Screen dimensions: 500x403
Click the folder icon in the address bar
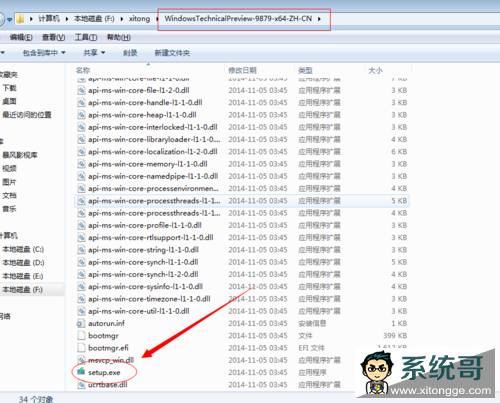click(x=20, y=19)
